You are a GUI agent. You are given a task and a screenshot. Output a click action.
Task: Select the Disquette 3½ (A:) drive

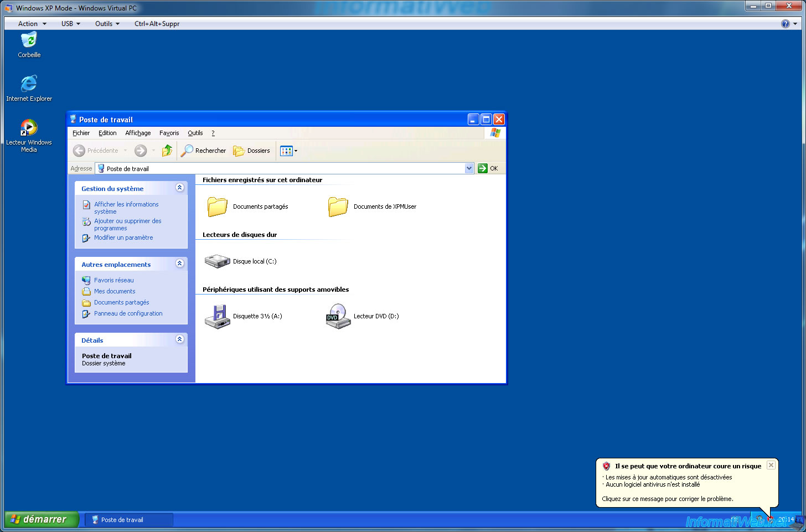pos(243,316)
